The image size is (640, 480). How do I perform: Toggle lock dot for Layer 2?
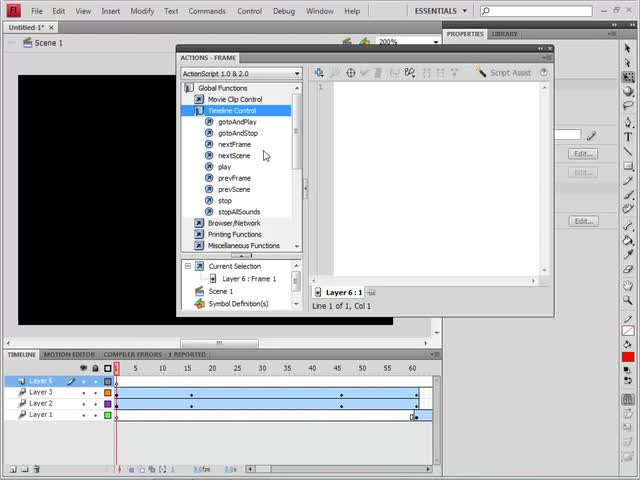[x=96, y=404]
